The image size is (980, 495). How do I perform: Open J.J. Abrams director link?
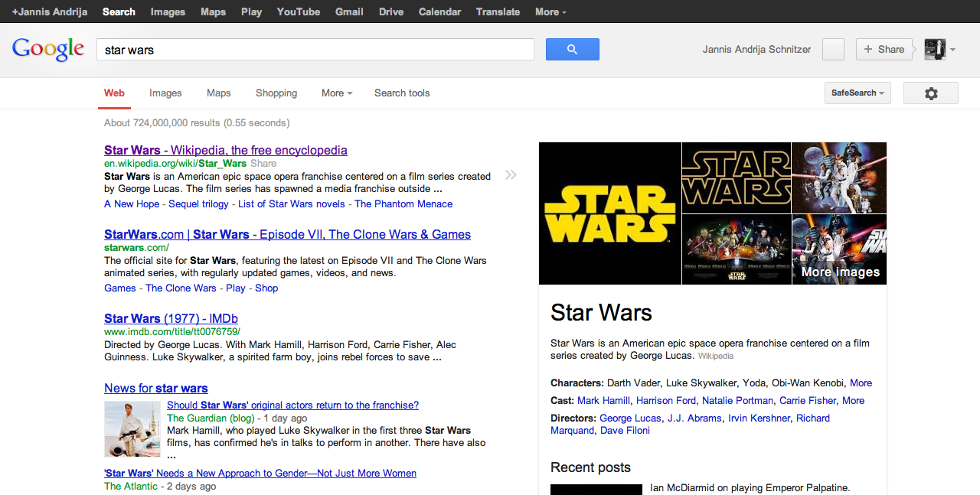click(x=694, y=418)
